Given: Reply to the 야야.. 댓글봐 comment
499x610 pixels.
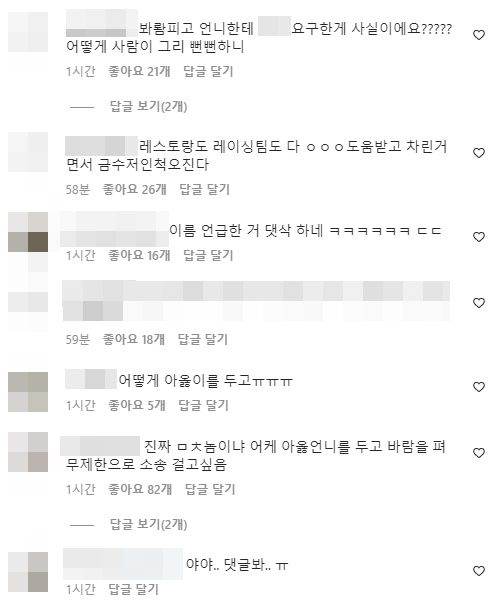Looking at the screenshot, I should (x=133, y=589).
